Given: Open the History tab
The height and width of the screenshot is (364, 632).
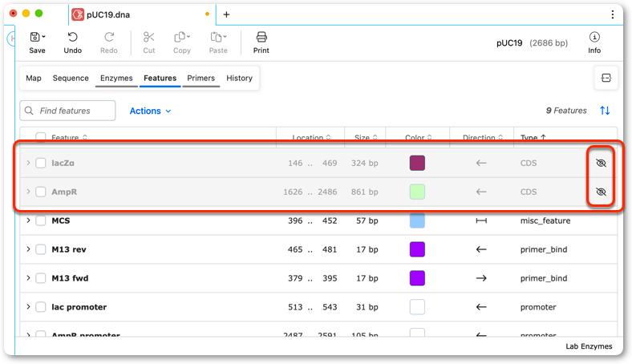Looking at the screenshot, I should click(x=240, y=79).
